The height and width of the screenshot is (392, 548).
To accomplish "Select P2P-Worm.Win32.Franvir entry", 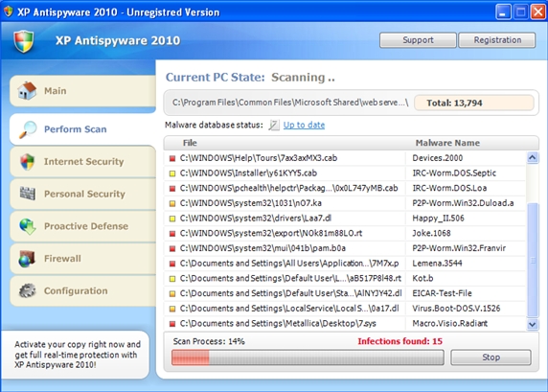I will pyautogui.click(x=459, y=248).
